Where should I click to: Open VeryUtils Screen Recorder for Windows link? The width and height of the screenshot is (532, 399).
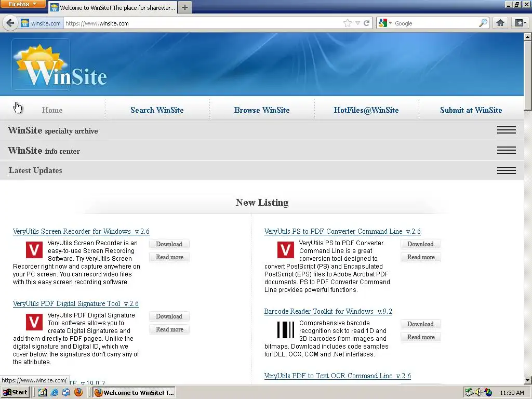[x=81, y=231]
